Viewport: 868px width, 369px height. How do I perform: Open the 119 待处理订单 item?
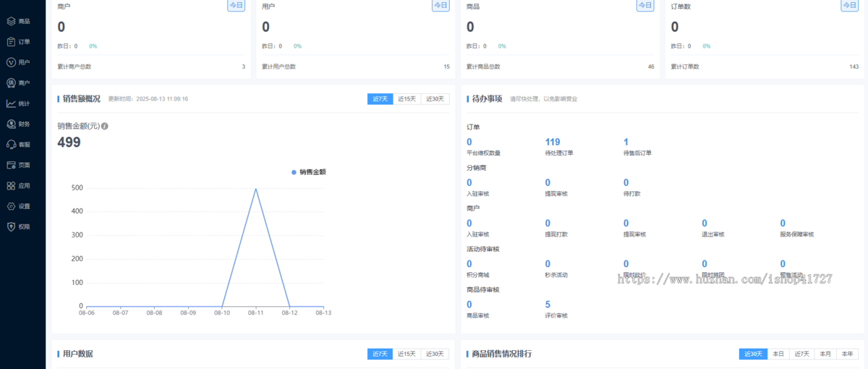click(x=559, y=147)
